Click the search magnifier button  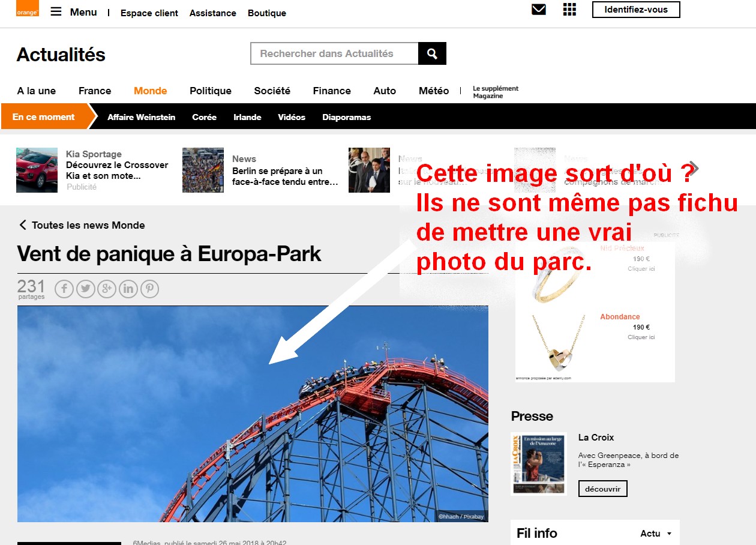(x=432, y=53)
